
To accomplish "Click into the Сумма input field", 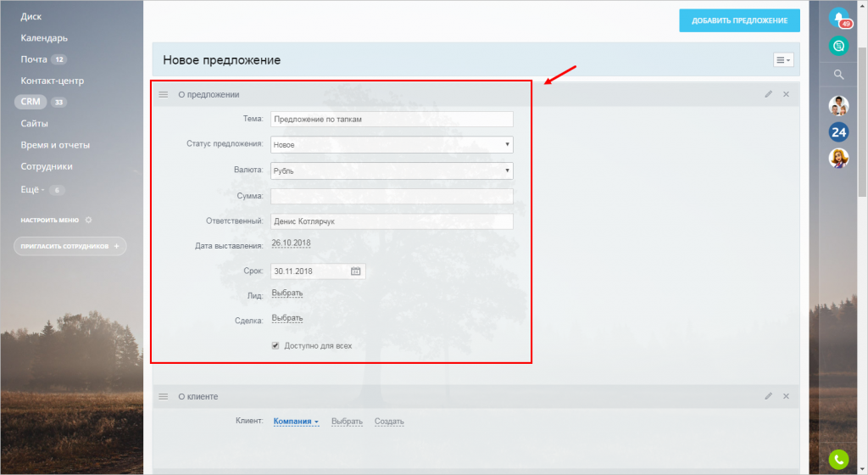I will click(x=392, y=197).
